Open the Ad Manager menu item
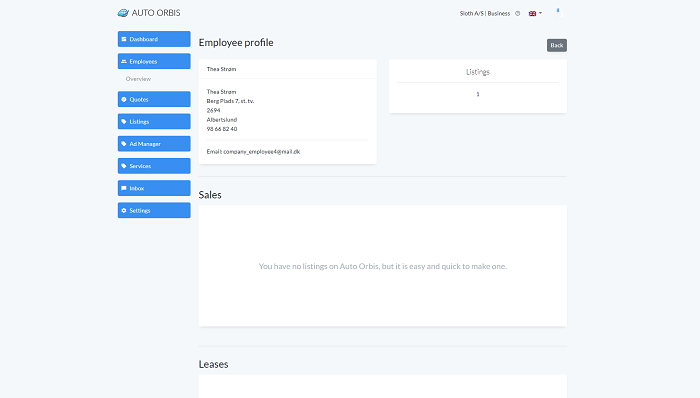Screen dimensions: 700x398 [154, 144]
